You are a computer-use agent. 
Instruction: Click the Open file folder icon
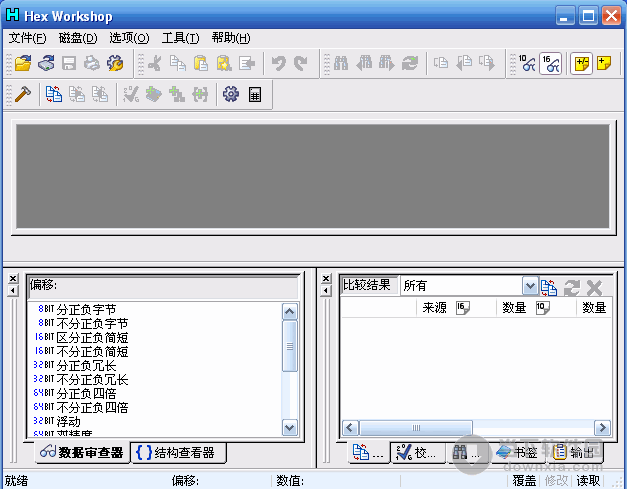tap(23, 63)
